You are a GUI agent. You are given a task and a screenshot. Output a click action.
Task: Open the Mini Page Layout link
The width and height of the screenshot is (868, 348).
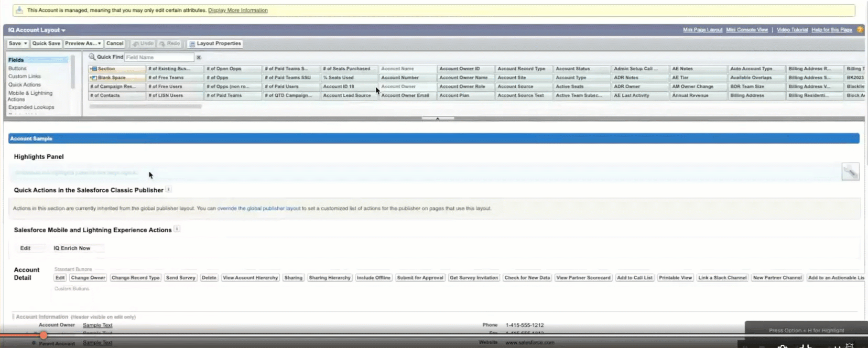702,30
